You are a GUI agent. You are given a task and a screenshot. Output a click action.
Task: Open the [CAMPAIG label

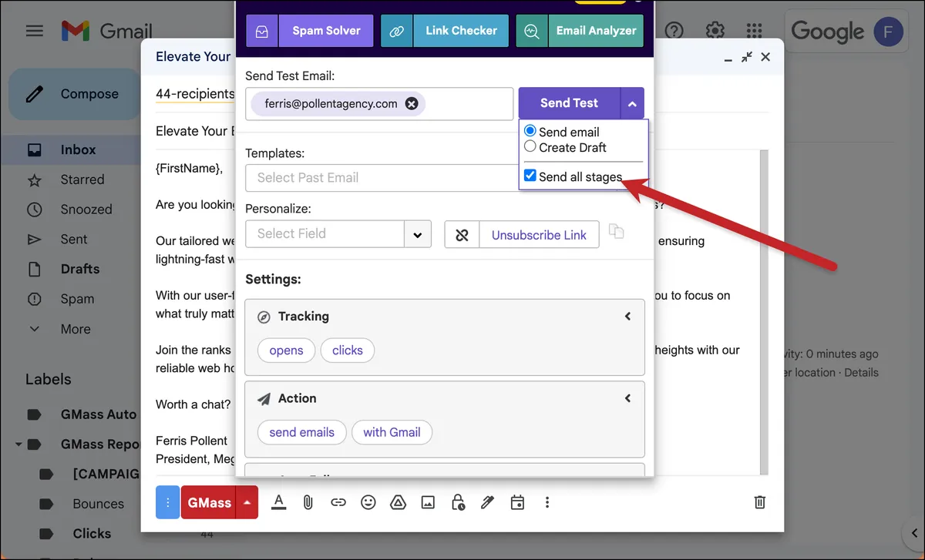pyautogui.click(x=106, y=474)
